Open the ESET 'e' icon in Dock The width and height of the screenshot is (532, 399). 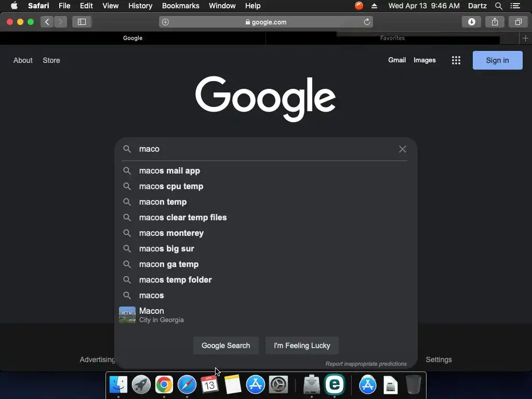pos(335,384)
